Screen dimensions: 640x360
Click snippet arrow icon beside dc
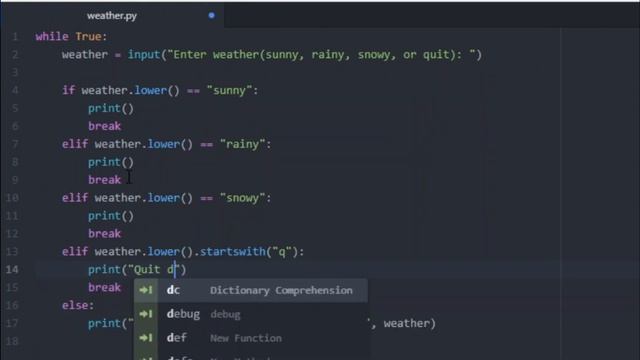click(146, 290)
